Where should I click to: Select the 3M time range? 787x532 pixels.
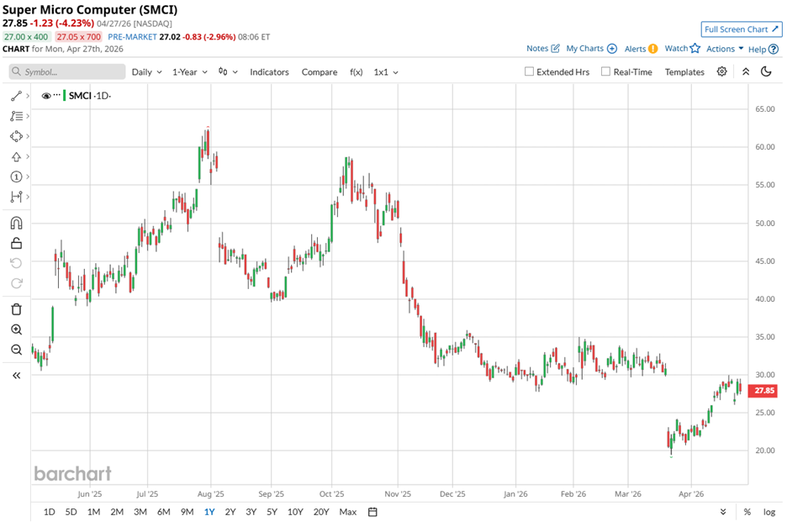(140, 512)
